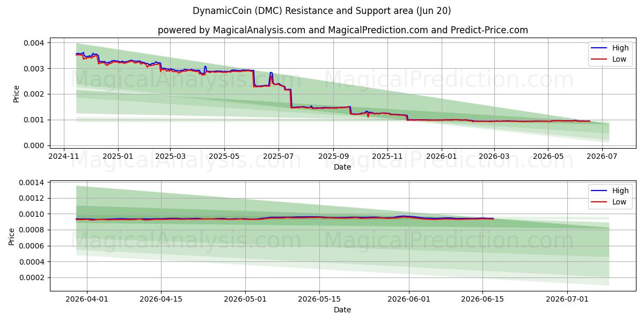
Task: Click the 2025-03 tick label
Action: [x=170, y=156]
